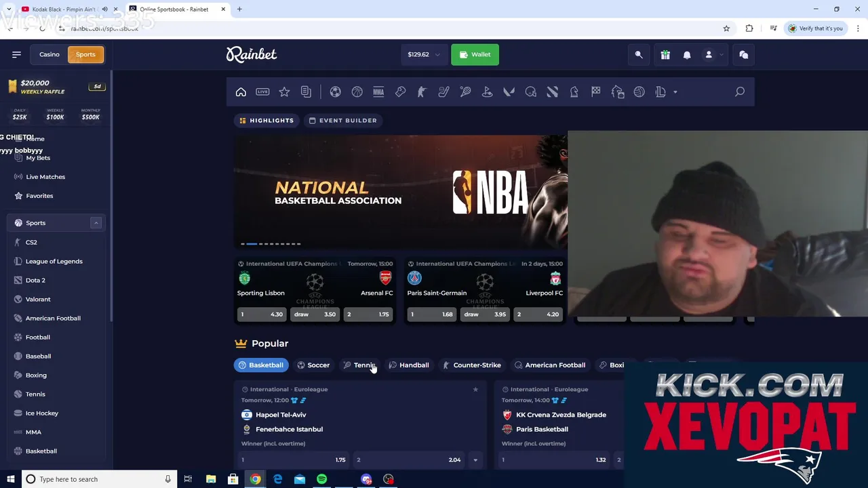Click the Rainbet logo
Image resolution: width=868 pixels, height=488 pixels.
[252, 54]
